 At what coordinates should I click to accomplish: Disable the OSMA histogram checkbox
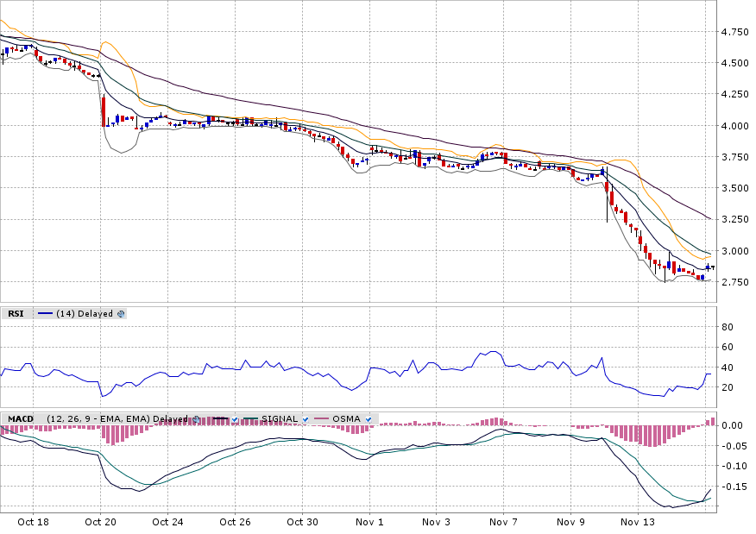tap(369, 419)
